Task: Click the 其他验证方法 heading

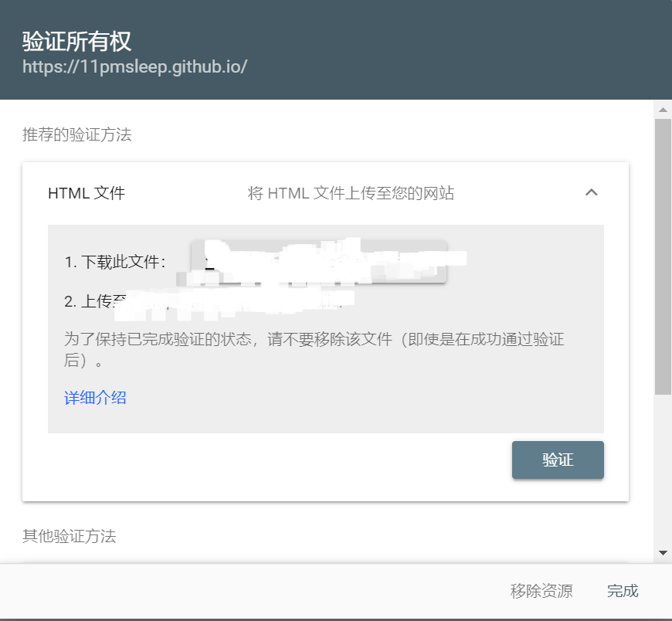Action: point(69,536)
